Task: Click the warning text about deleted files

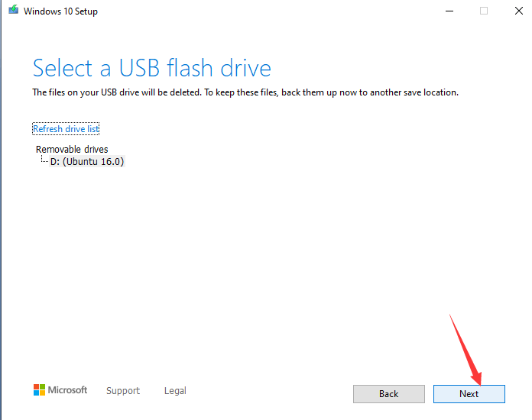Action: click(245, 92)
